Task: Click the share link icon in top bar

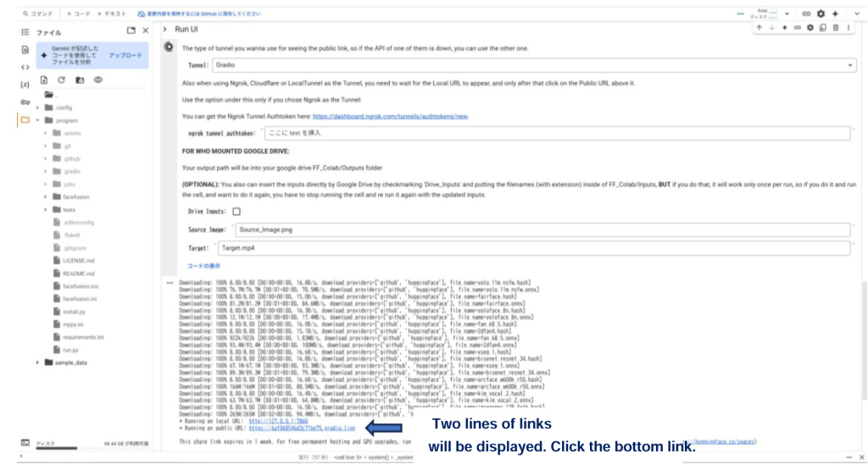Action: pos(806,14)
